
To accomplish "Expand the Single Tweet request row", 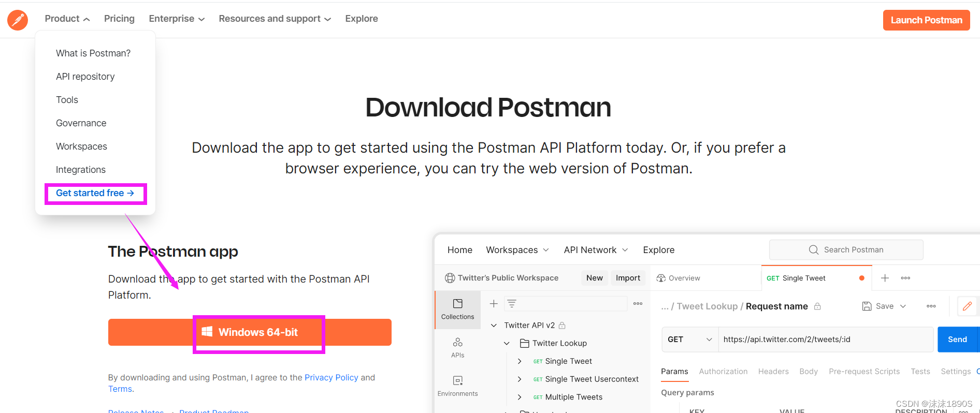I will tap(520, 361).
